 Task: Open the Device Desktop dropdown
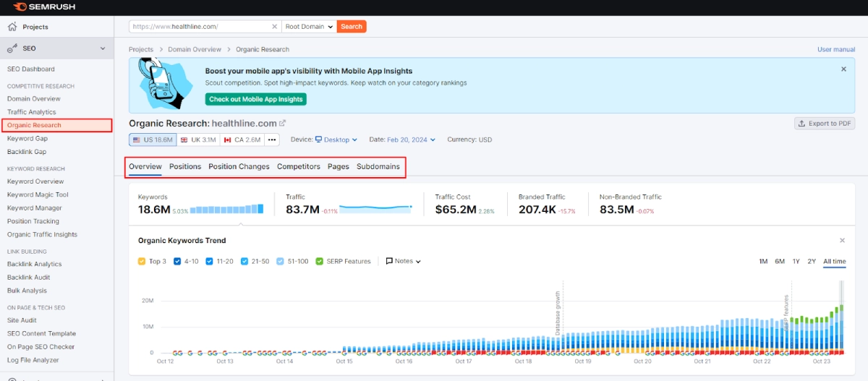pyautogui.click(x=336, y=140)
